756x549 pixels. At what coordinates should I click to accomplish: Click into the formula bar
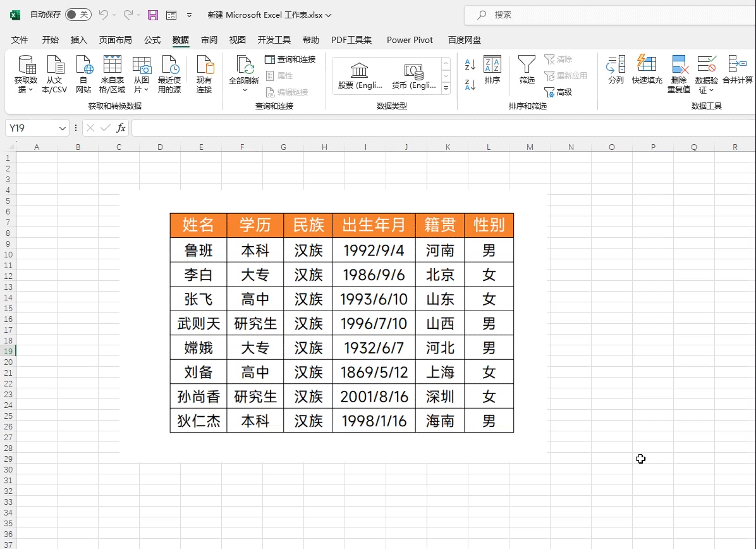click(444, 128)
